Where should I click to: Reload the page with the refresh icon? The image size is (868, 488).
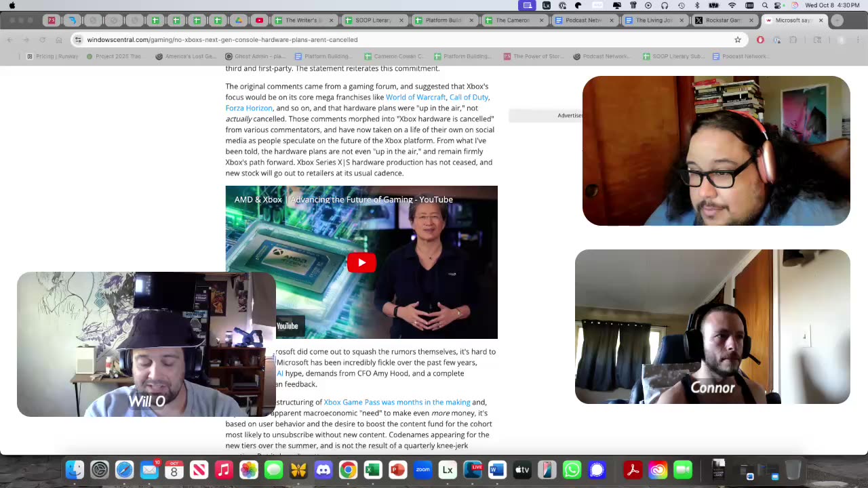pyautogui.click(x=42, y=39)
